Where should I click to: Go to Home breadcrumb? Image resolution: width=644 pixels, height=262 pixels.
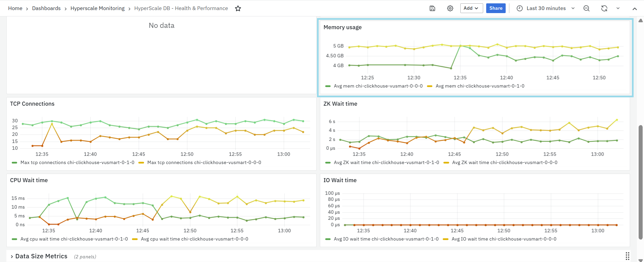point(15,8)
